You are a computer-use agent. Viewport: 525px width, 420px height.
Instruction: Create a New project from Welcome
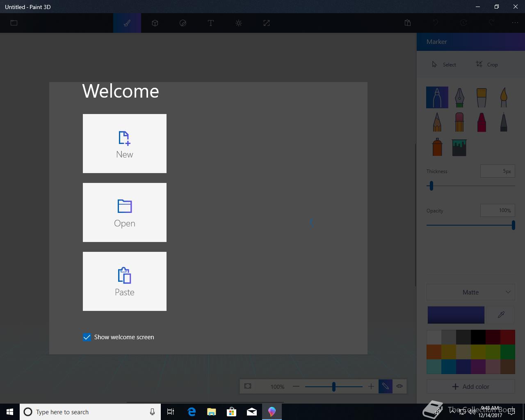point(125,144)
